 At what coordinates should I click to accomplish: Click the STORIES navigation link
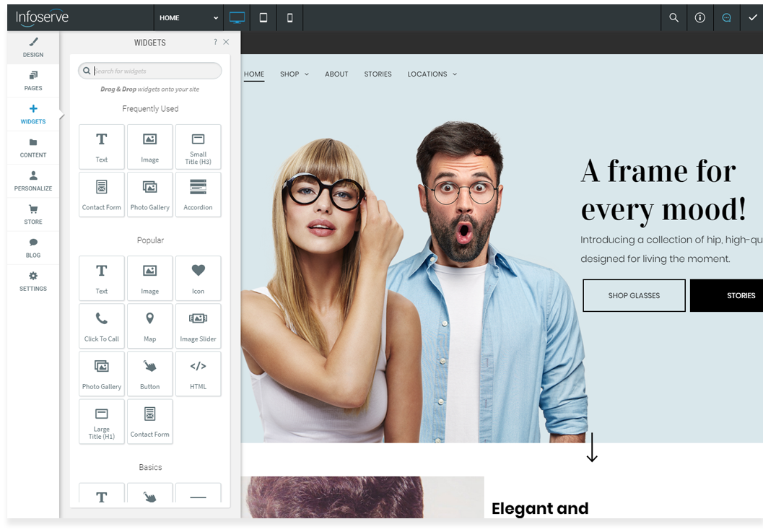(x=378, y=74)
